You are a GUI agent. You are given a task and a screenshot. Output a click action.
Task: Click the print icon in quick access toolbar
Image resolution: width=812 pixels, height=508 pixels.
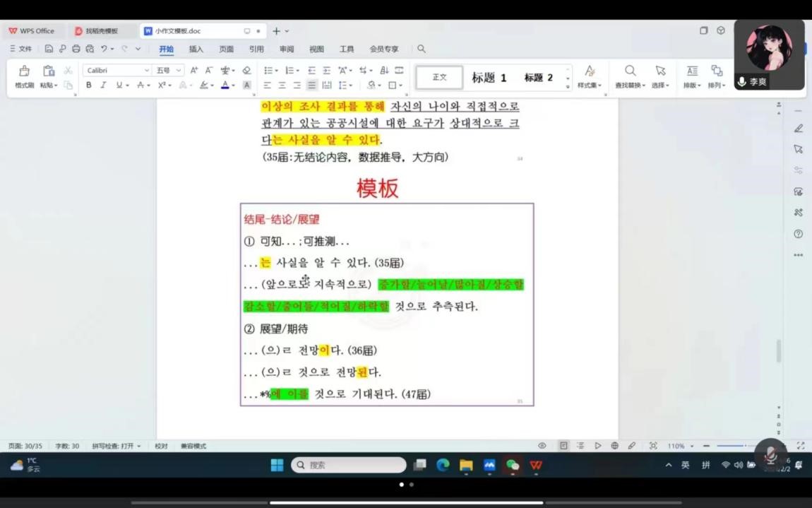click(x=76, y=49)
